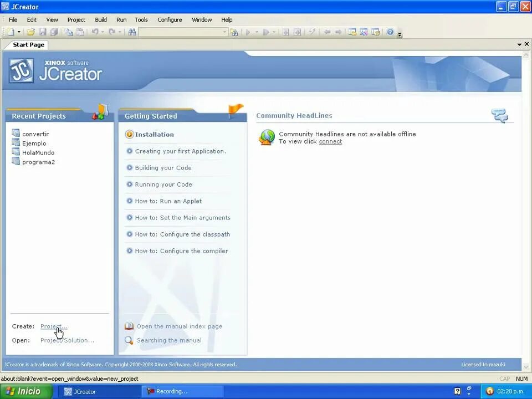Click the Find binoculars icon
This screenshot has width=532, height=399.
point(132,32)
